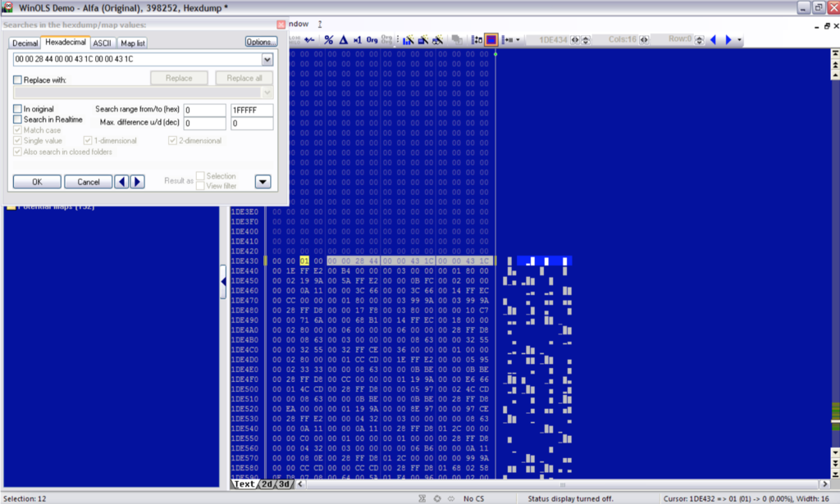840x504 pixels.
Task: Toggle Search in Realtime checkbox
Action: pyautogui.click(x=18, y=120)
